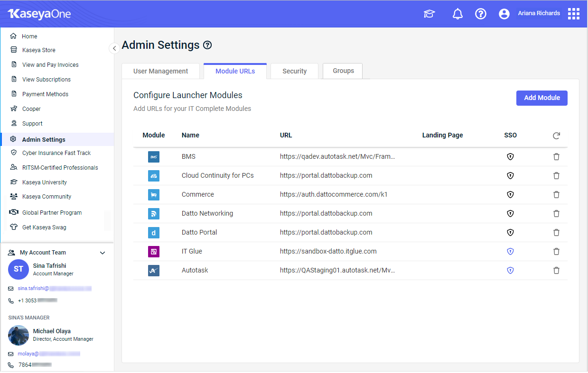Switch to the Security tab
588x373 pixels.
[294, 71]
